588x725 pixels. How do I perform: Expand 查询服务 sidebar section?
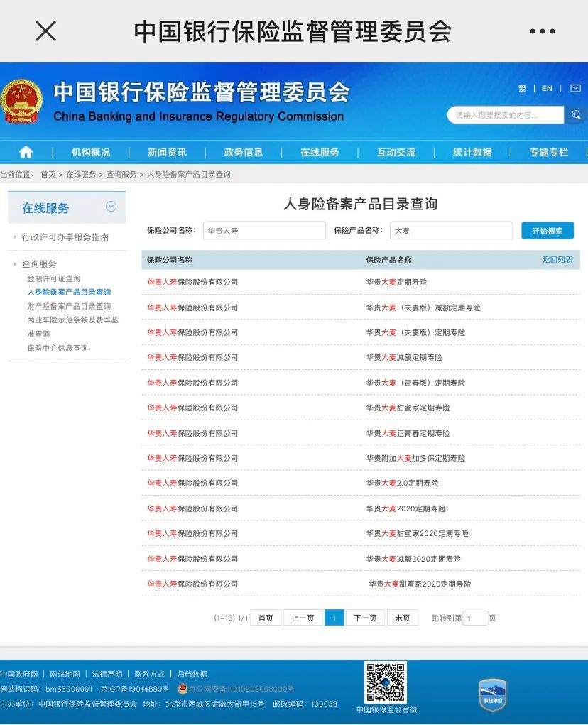pos(39,264)
